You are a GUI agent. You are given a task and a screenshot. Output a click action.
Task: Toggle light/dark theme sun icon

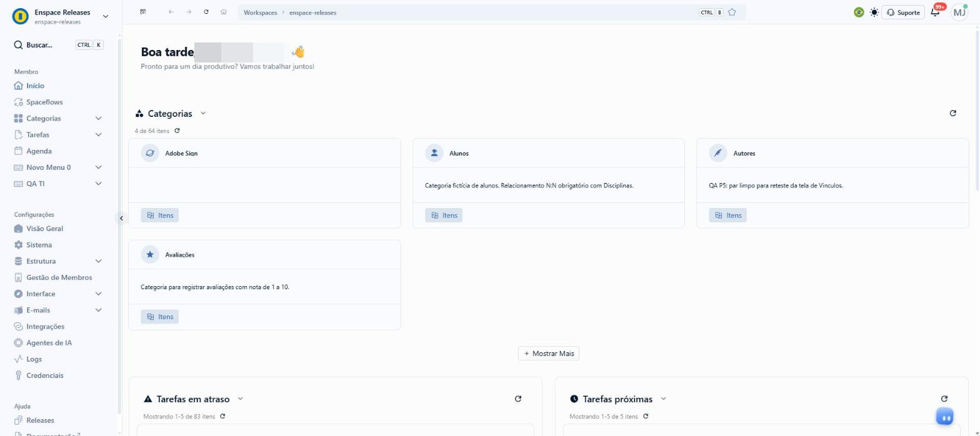874,12
